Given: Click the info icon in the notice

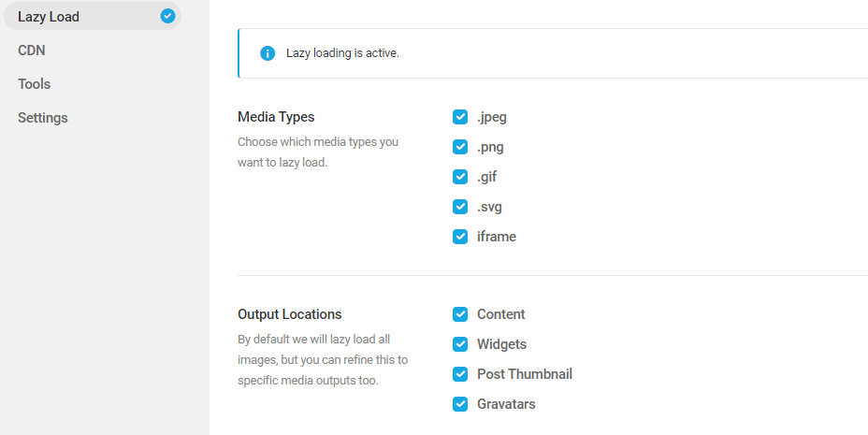Looking at the screenshot, I should [268, 53].
